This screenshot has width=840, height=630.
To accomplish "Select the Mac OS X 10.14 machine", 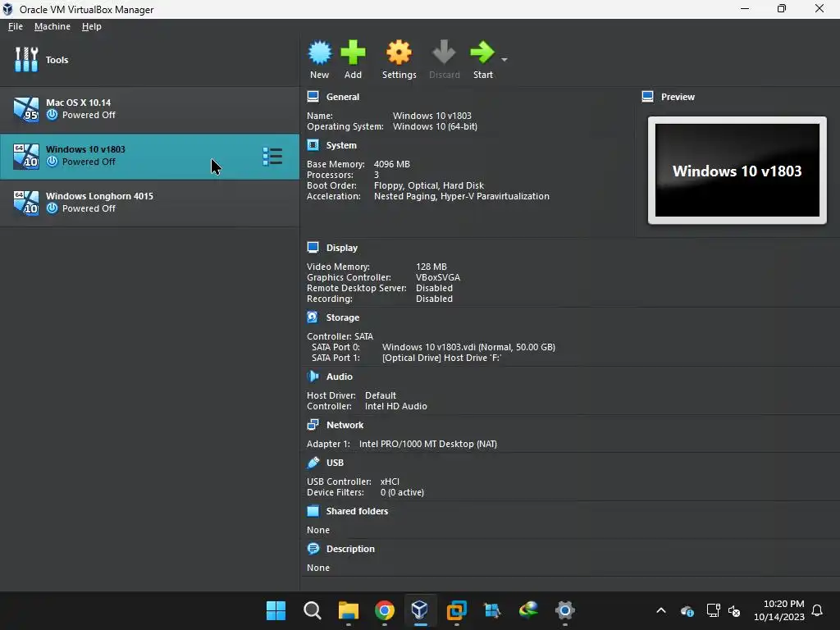I will pos(149,109).
